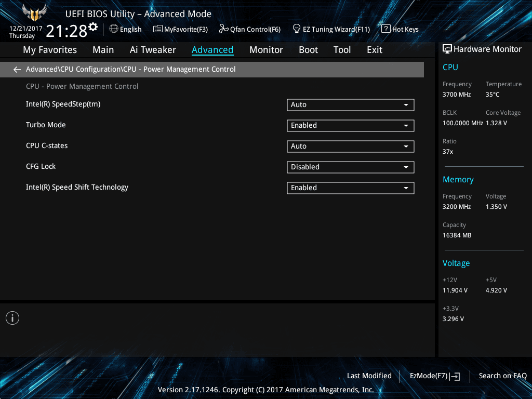Image resolution: width=532 pixels, height=399 pixels.
Task: Select the CFG Lock label
Action: 41,166
